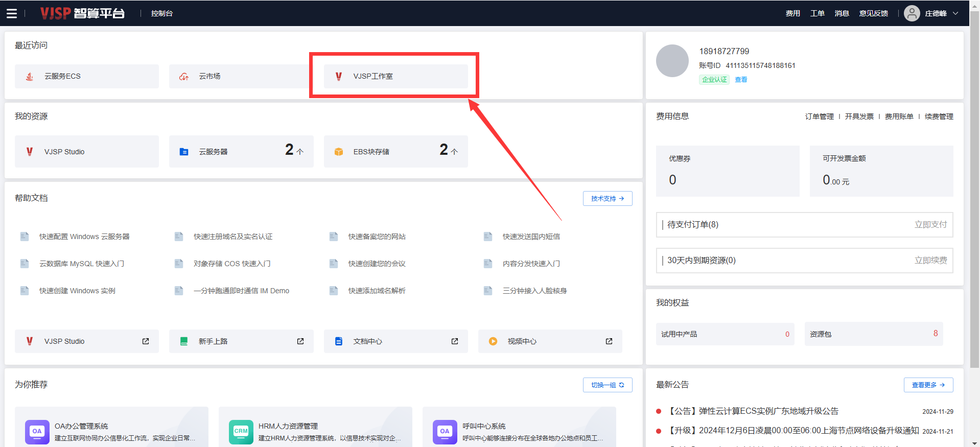
Task: Click the scrollbar down arrow
Action: [x=975, y=443]
